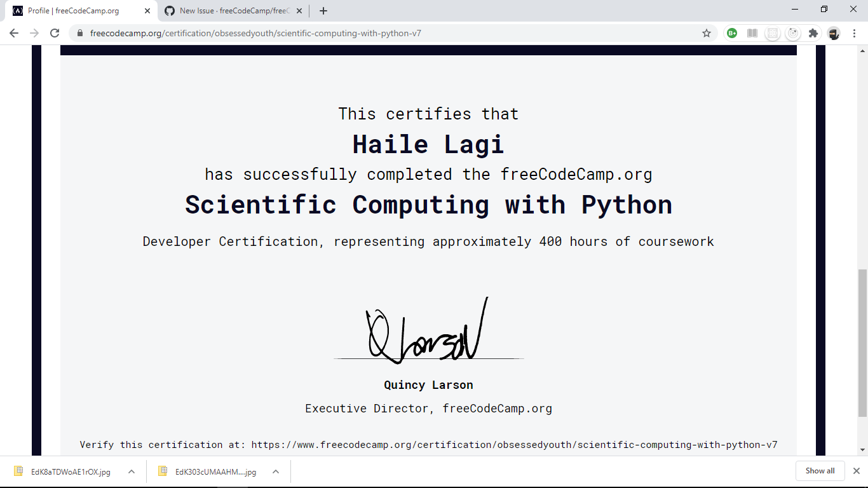This screenshot has width=868, height=488.
Task: Open the Chrome profile avatar
Action: pyautogui.click(x=834, y=33)
